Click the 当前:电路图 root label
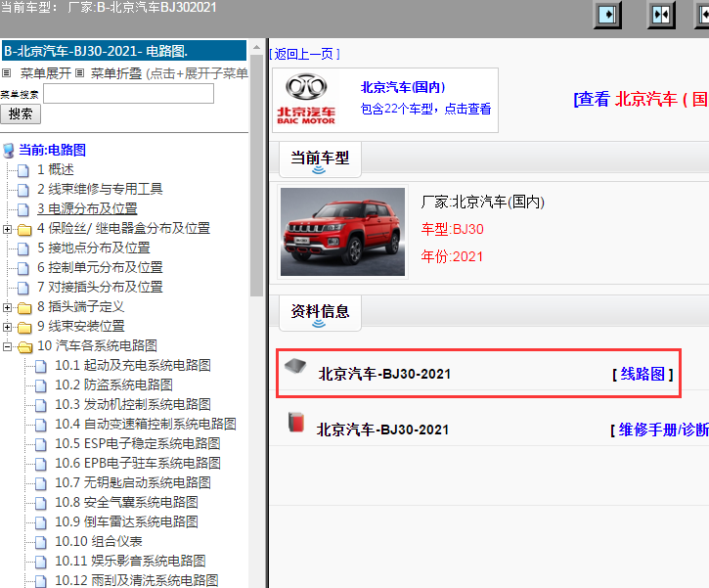The image size is (709, 588). click(53, 150)
